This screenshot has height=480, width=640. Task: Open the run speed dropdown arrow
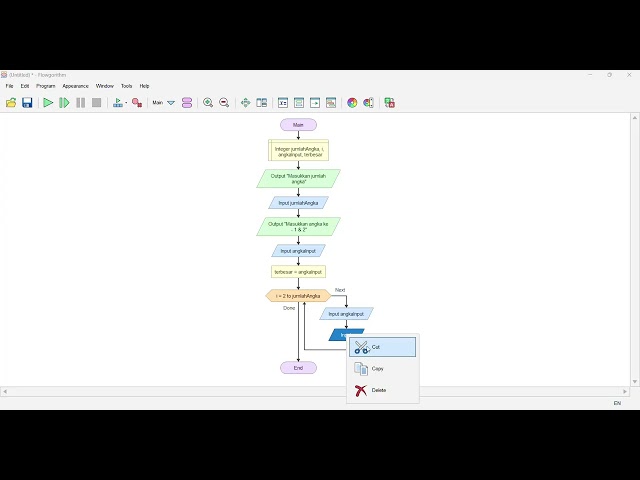[126, 103]
